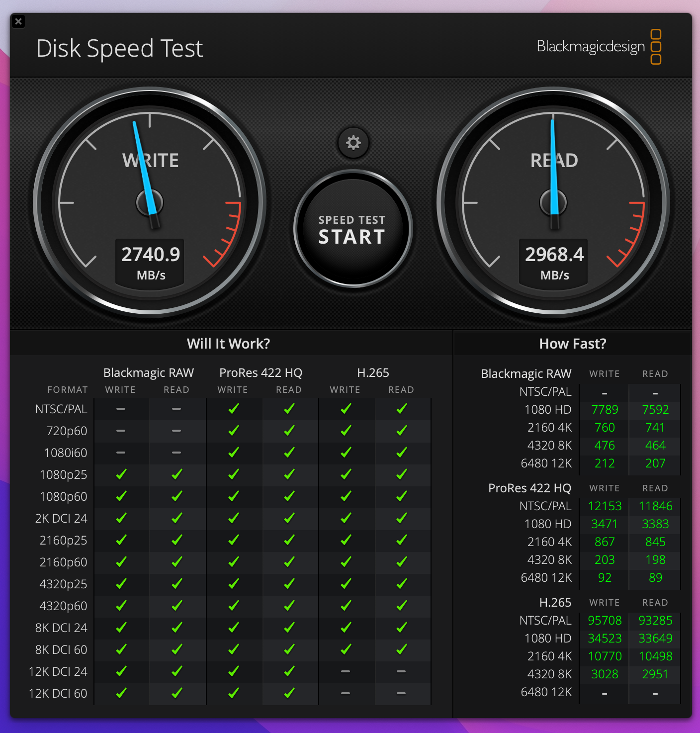The height and width of the screenshot is (733, 700).
Task: Select the 2K DCI 24 row label
Action: point(61,518)
